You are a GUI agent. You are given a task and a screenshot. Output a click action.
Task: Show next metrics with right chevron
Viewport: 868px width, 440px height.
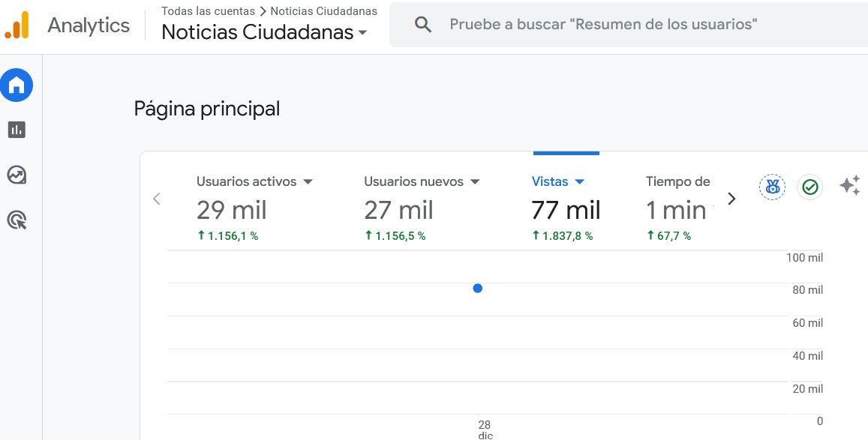[x=731, y=199]
